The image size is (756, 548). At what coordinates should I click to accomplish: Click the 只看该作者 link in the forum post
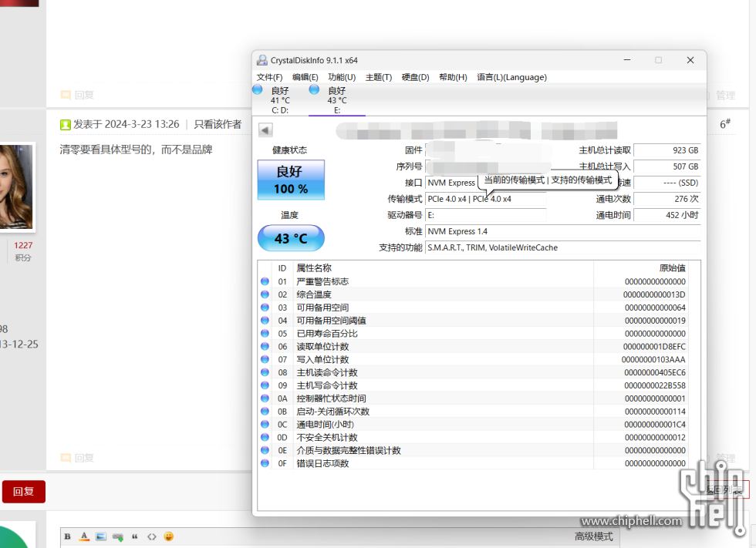218,124
